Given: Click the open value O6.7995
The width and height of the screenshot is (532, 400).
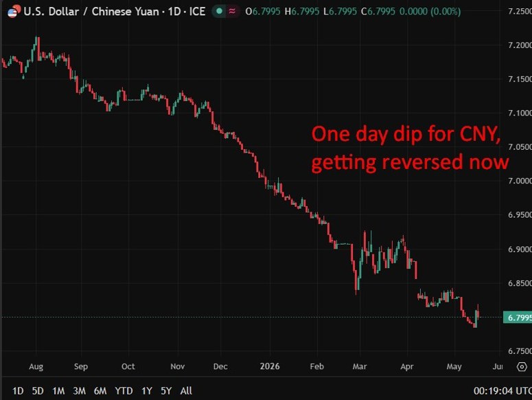Looking at the screenshot, I should coord(263,12).
